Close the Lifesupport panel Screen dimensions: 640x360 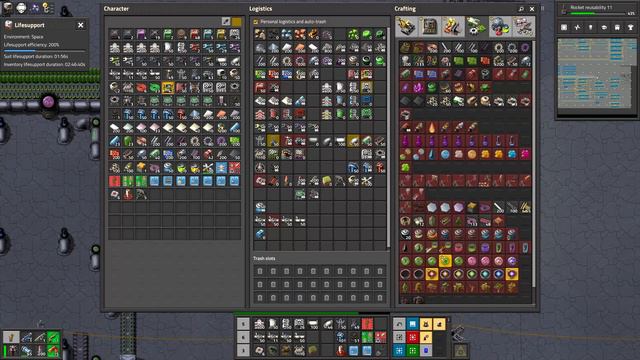pos(80,25)
